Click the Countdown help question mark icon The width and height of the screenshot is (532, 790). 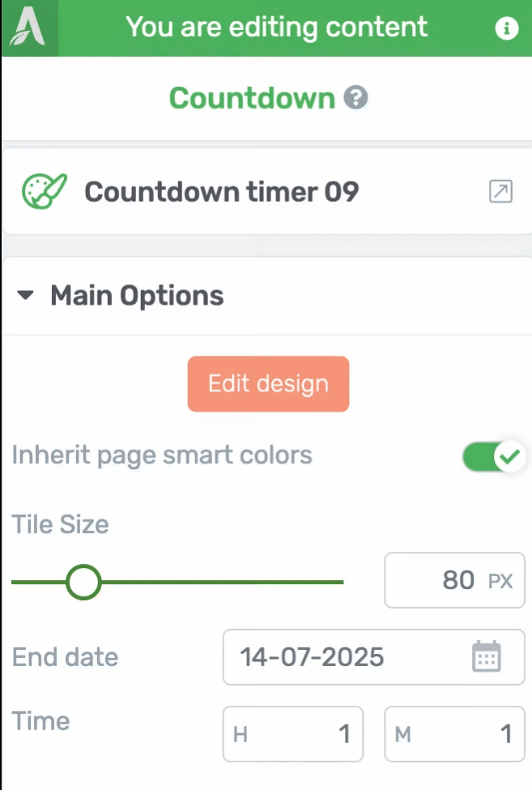coord(355,97)
